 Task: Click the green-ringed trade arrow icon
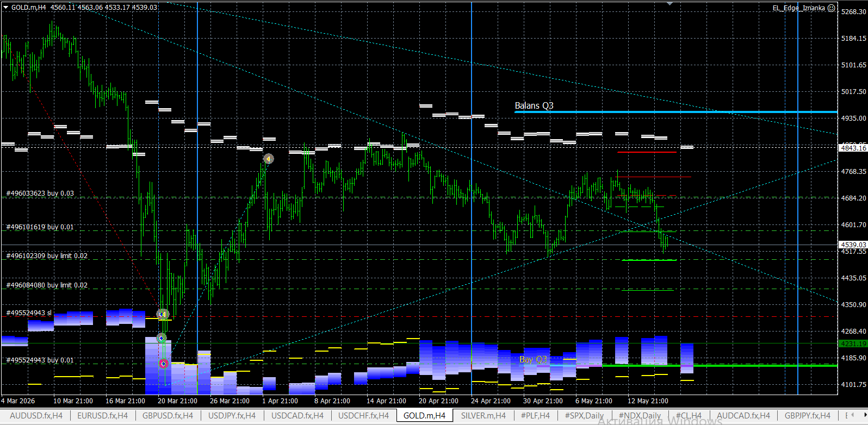[x=162, y=338]
